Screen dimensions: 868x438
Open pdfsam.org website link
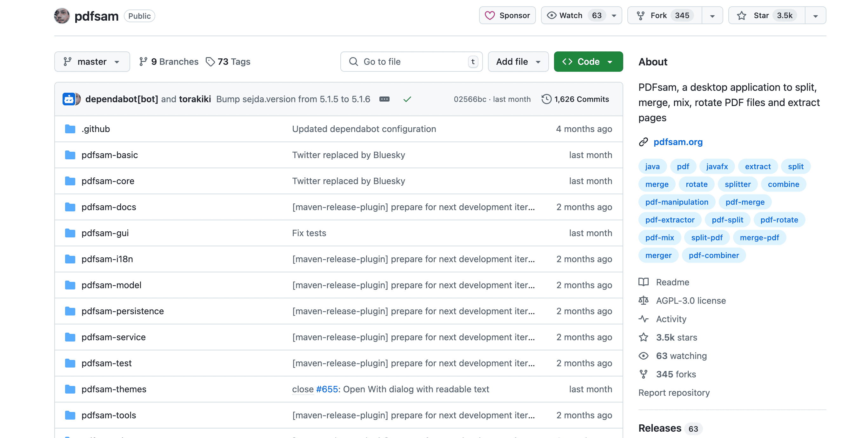click(678, 141)
